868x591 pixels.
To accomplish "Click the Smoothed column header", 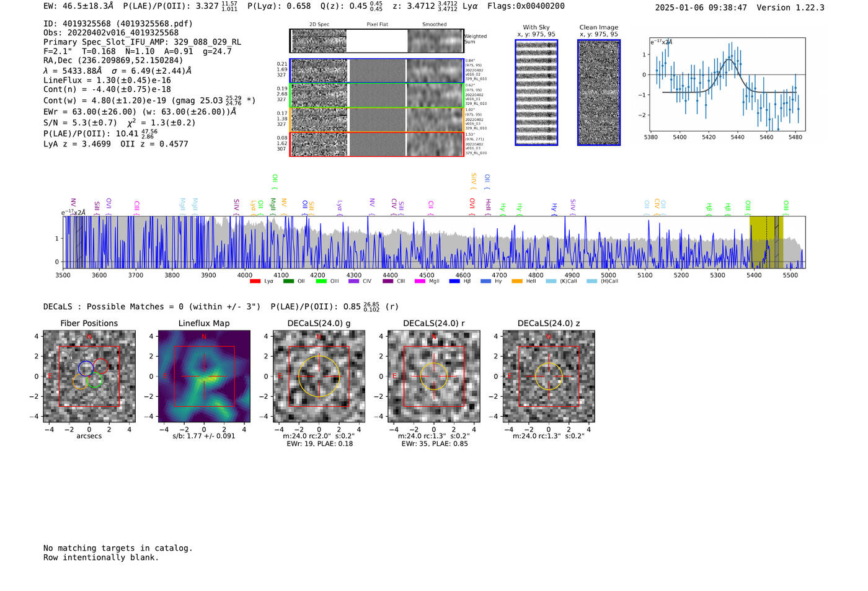I will [x=434, y=25].
